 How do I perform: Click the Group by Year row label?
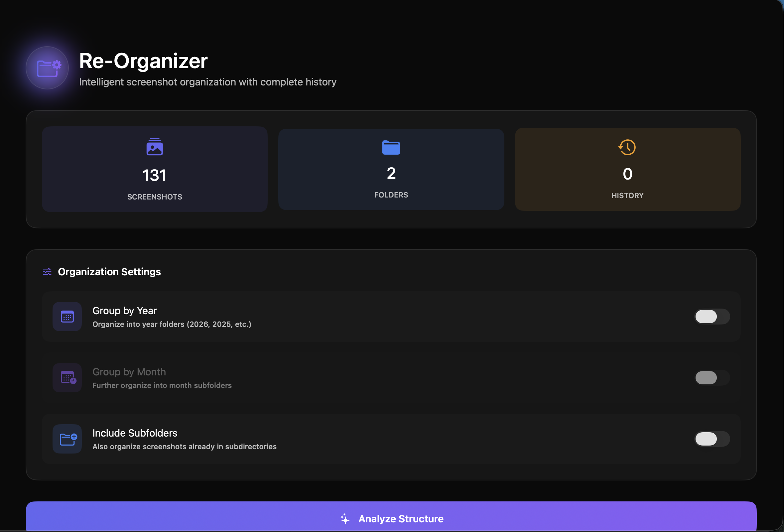124,310
